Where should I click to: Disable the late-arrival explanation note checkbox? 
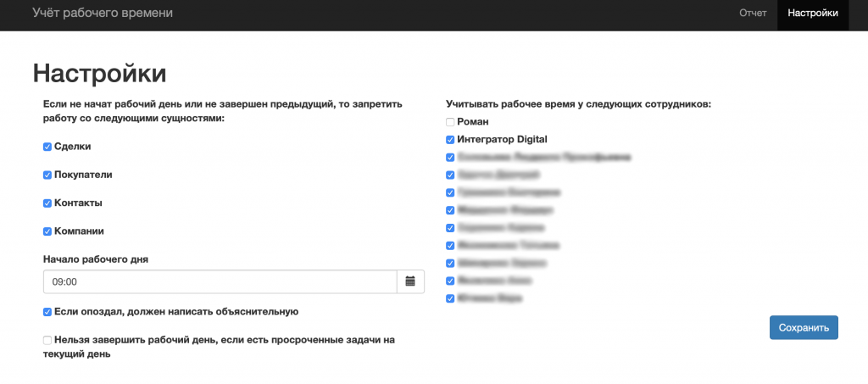tap(47, 312)
